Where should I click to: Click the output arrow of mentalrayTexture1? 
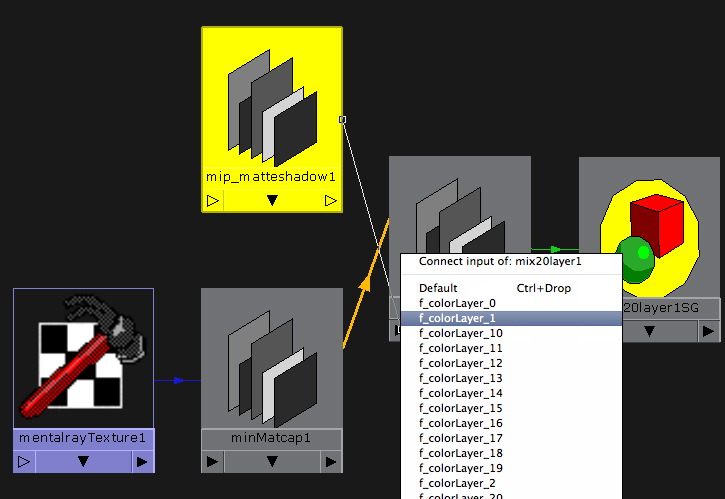(x=142, y=462)
